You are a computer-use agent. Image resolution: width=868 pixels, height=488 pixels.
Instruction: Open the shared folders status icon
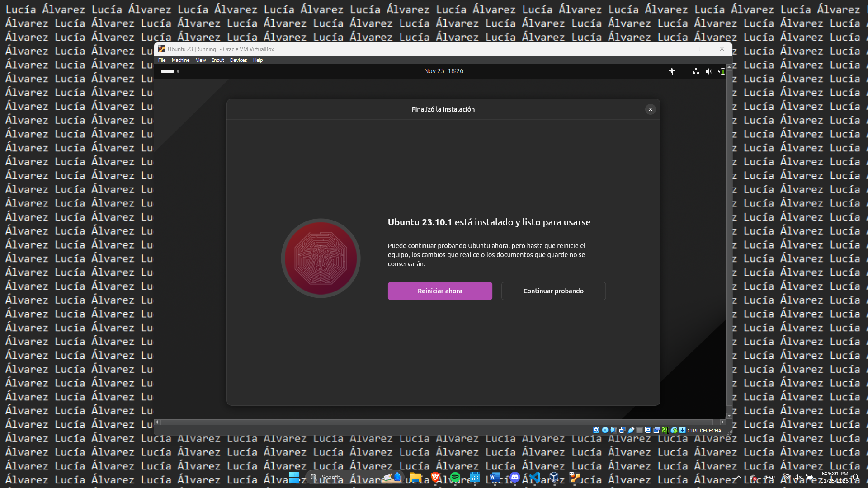[x=639, y=430]
